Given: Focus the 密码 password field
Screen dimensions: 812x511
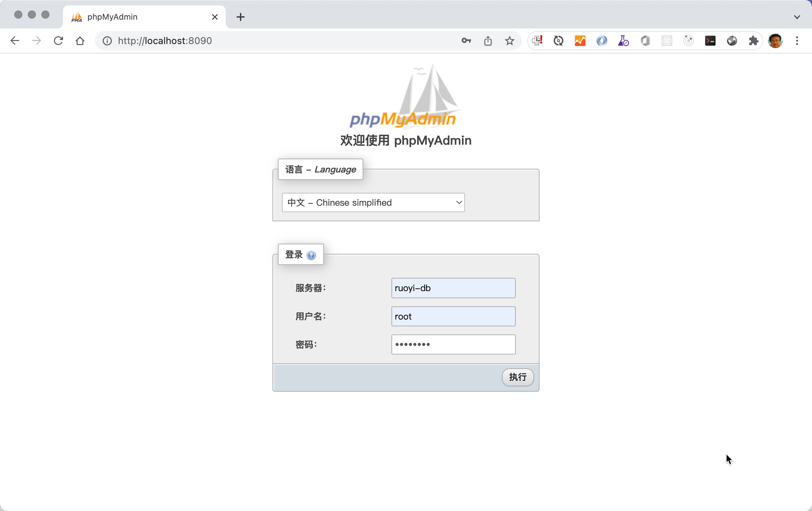Looking at the screenshot, I should pyautogui.click(x=453, y=345).
